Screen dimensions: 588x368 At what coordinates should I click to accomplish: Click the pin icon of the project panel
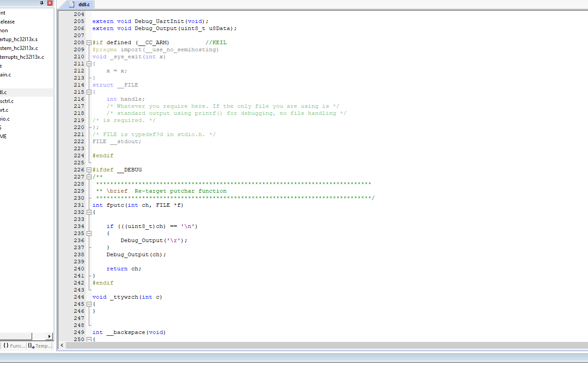point(42,3)
